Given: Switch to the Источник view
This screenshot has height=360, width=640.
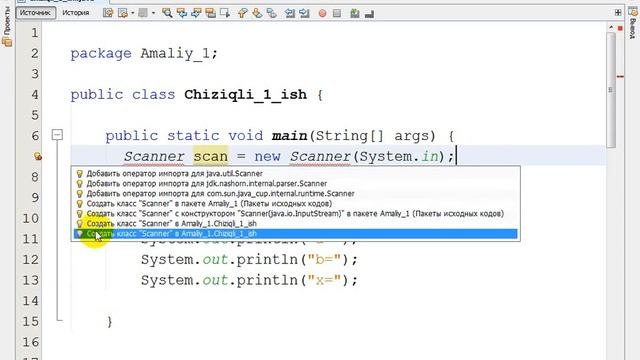Looking at the screenshot, I should click(x=36, y=13).
